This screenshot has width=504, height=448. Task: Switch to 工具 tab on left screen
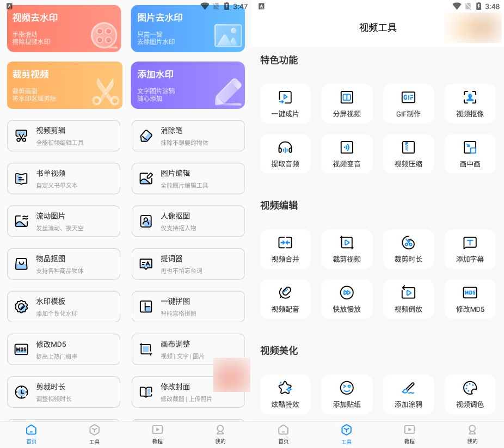pos(94,434)
